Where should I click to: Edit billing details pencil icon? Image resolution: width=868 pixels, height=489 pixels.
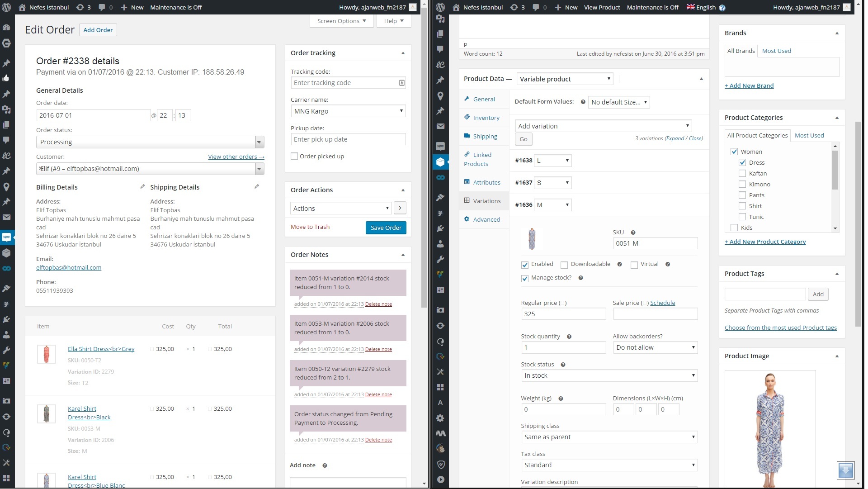tap(142, 186)
